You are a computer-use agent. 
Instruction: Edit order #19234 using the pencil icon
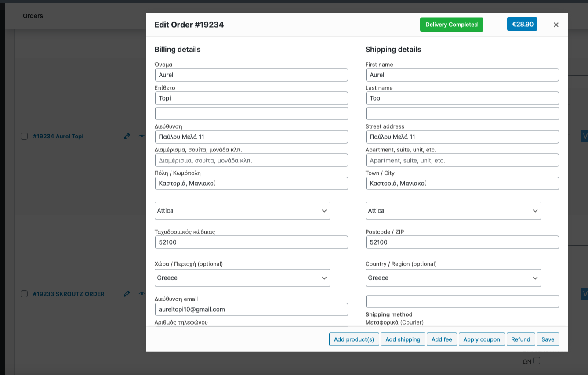tap(127, 136)
